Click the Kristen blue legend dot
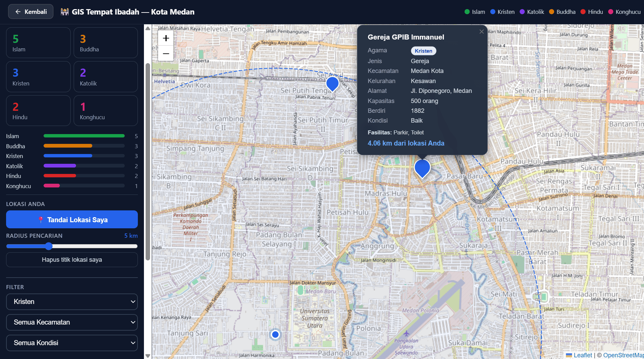The image size is (644, 359). coord(493,12)
